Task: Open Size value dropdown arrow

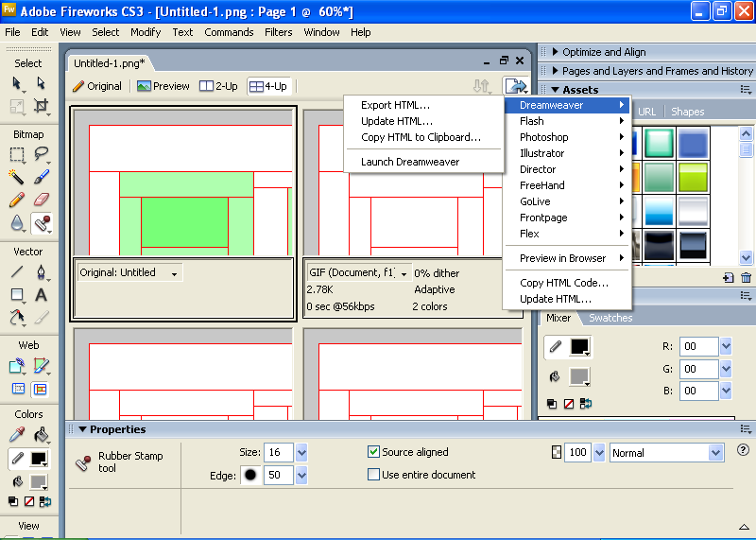Action: pos(301,453)
